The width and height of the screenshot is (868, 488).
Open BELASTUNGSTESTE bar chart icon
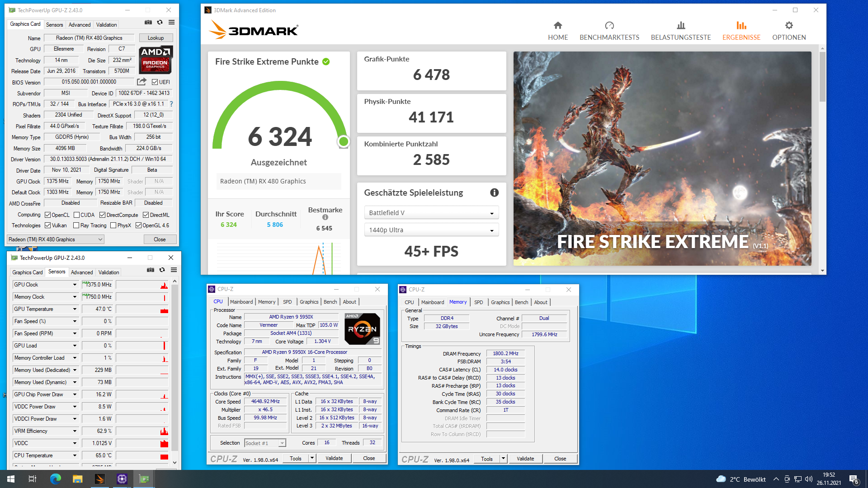pos(681,26)
